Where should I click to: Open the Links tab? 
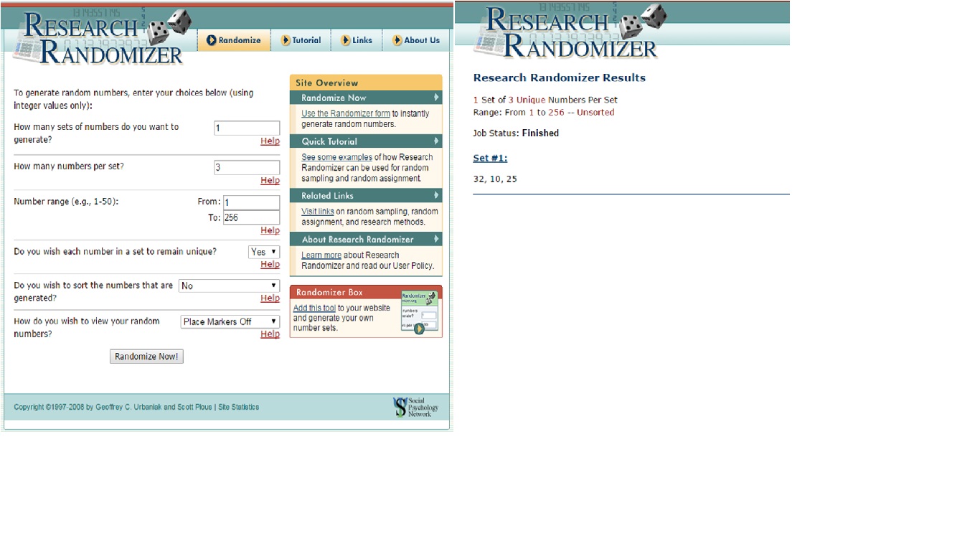pos(357,40)
